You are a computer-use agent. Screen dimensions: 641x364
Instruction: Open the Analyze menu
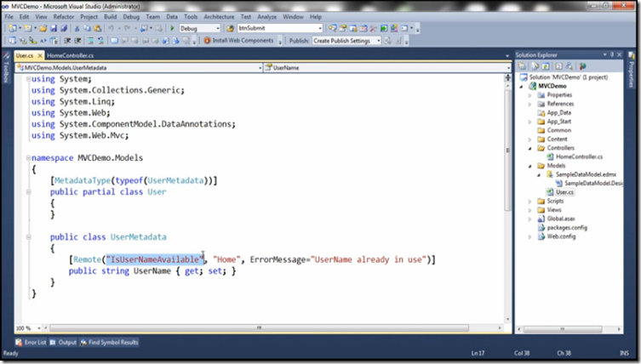(267, 17)
